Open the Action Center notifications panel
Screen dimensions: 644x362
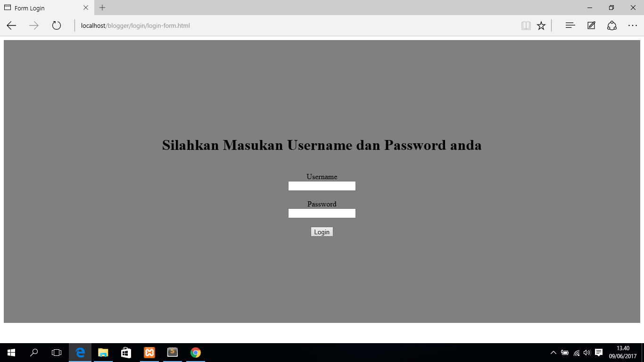coord(598,352)
